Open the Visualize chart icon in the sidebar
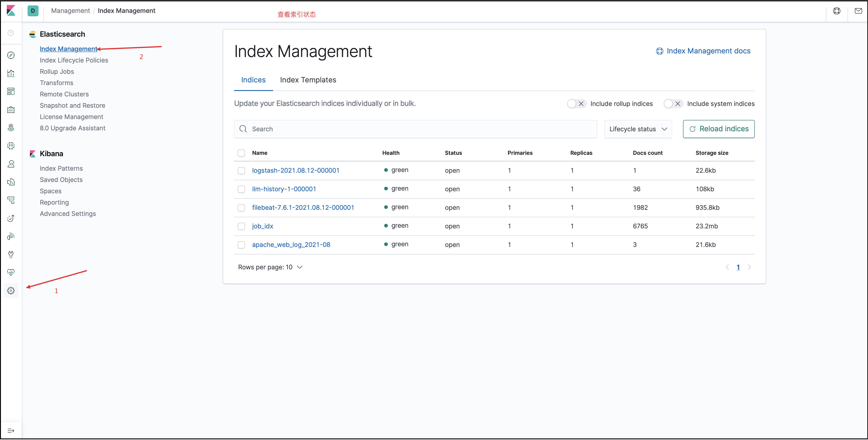Screen dimensions: 868x440 11,73
